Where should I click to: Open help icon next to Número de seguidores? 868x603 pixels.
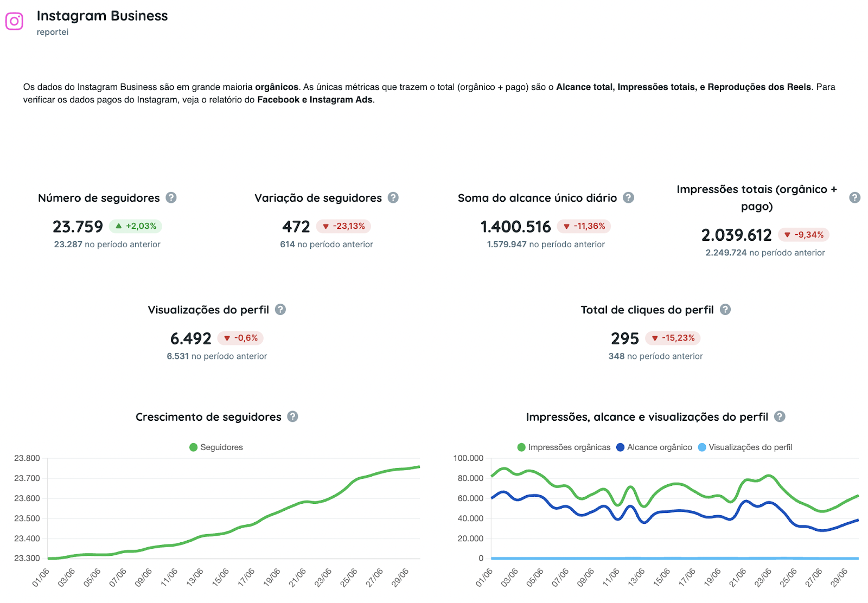[x=171, y=197]
